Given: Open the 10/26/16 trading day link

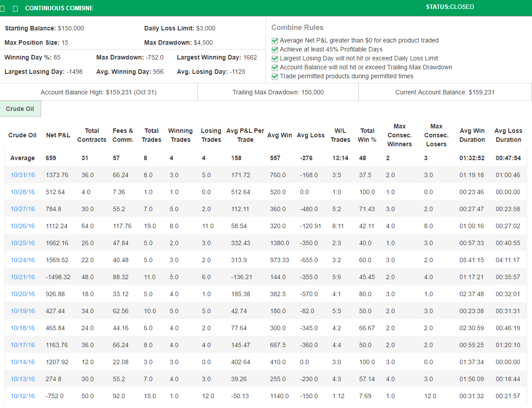Looking at the screenshot, I should 22,226.
